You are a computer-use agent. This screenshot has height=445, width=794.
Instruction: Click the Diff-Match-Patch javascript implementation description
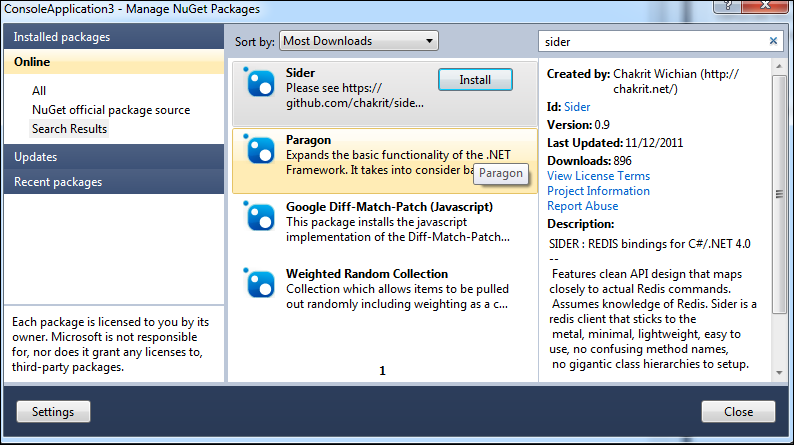coord(398,229)
